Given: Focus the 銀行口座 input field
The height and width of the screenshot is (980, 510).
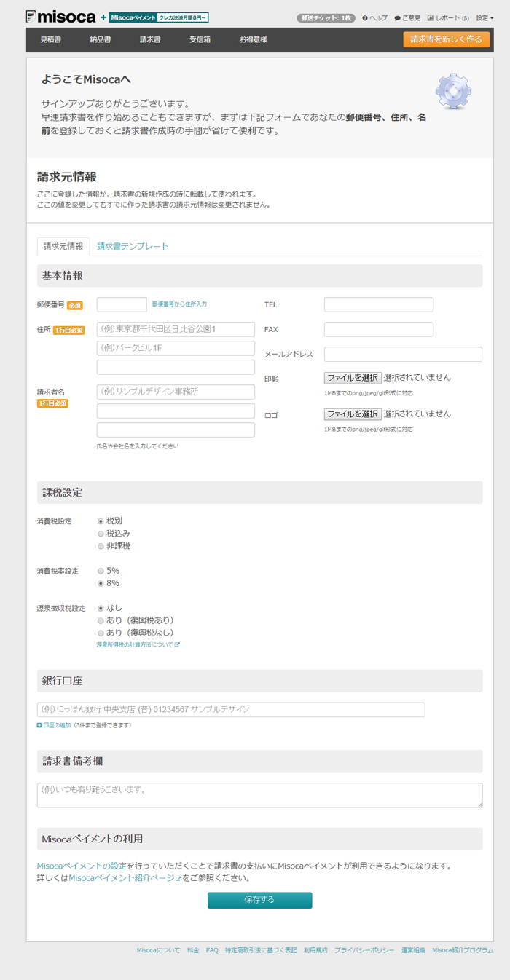Looking at the screenshot, I should 231,710.
